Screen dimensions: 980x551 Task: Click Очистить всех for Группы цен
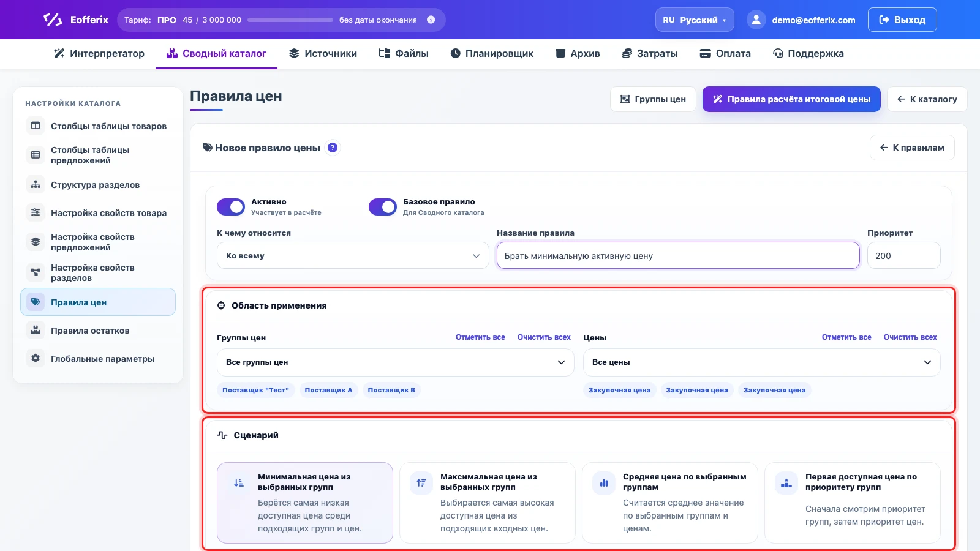click(544, 337)
